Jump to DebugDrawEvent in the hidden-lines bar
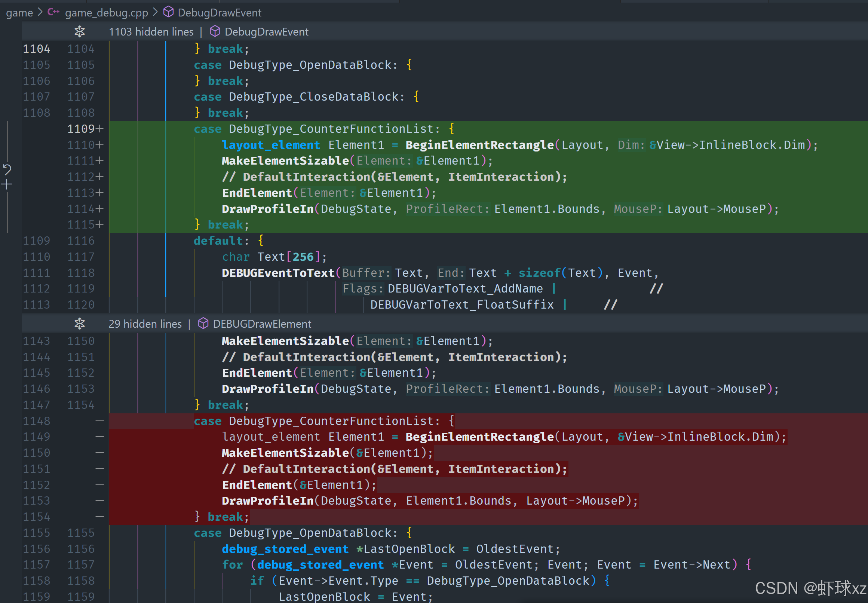868x603 pixels. click(266, 32)
